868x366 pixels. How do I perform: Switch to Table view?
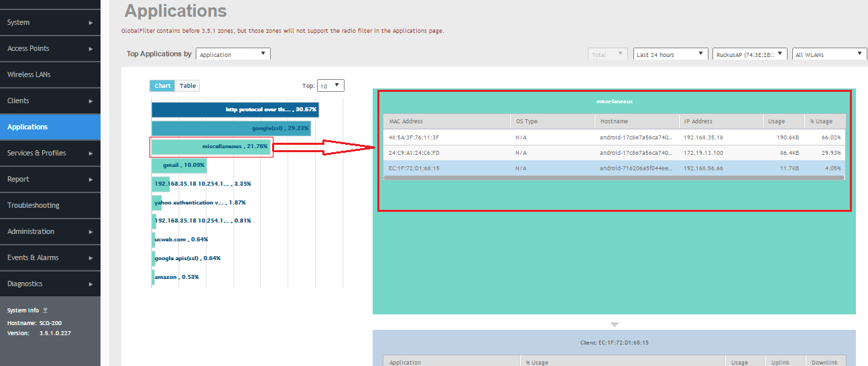tap(188, 86)
